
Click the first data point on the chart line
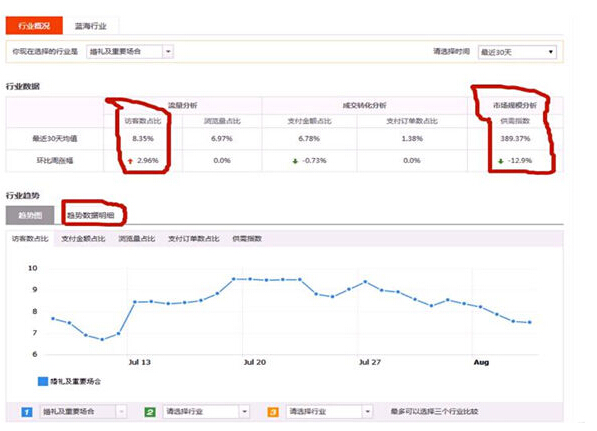[53, 318]
